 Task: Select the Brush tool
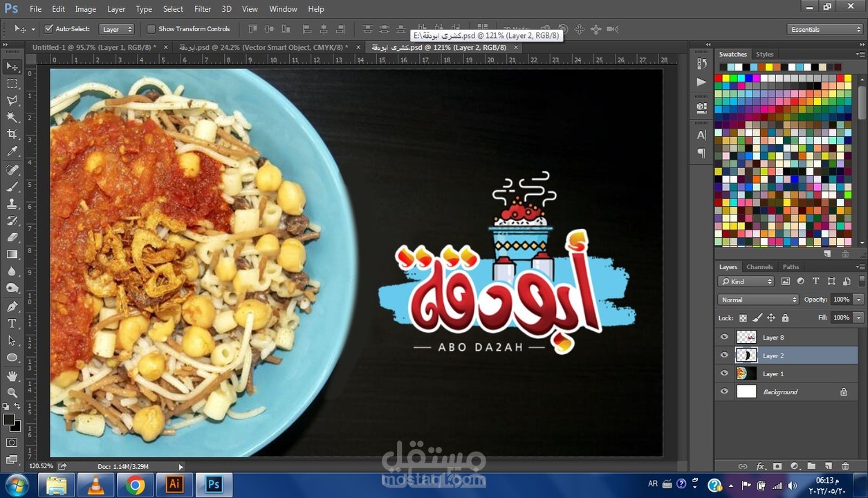point(12,187)
